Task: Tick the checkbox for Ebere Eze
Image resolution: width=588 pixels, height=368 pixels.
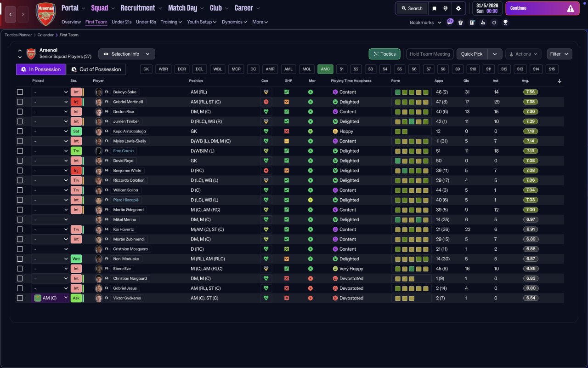Action: click(x=20, y=269)
